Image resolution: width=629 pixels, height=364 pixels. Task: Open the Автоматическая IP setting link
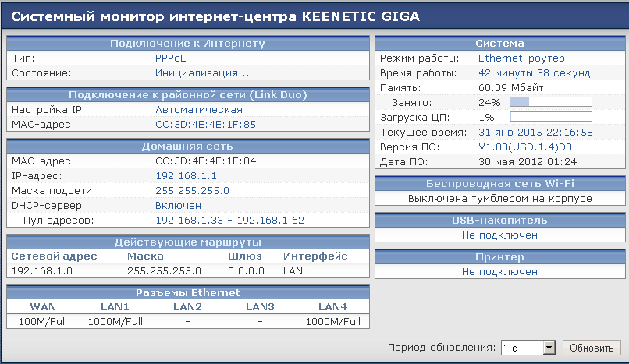[199, 110]
